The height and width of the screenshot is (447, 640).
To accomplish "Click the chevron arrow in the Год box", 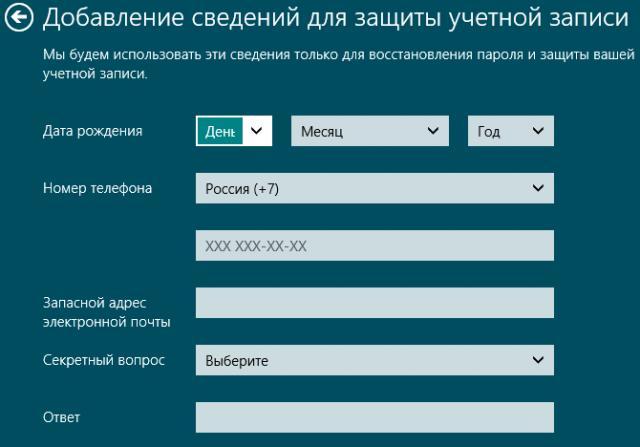I will click(538, 131).
